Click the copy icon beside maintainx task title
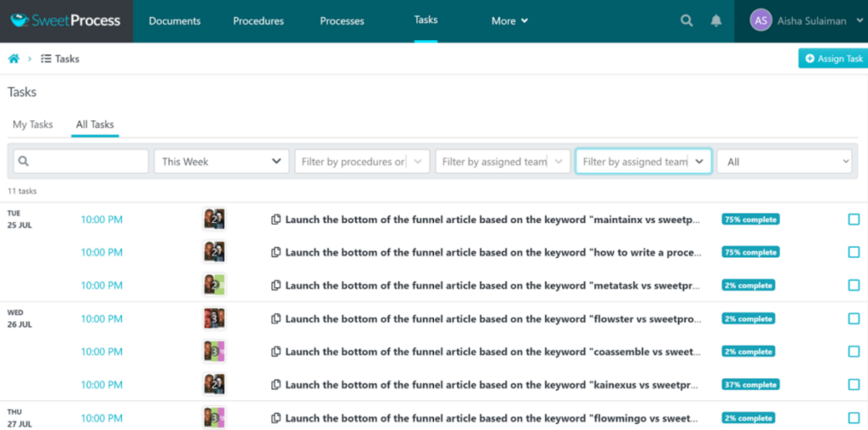The image size is (868, 430). (275, 220)
